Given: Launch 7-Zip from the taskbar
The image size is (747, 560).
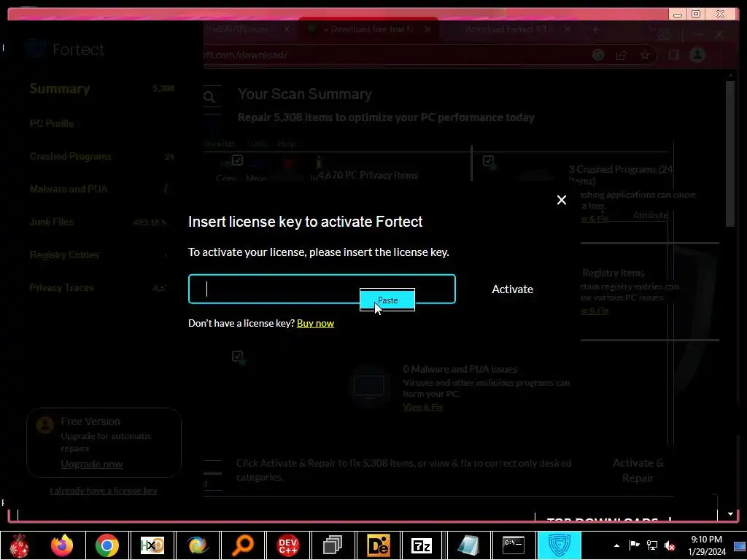Looking at the screenshot, I should pos(422,545).
